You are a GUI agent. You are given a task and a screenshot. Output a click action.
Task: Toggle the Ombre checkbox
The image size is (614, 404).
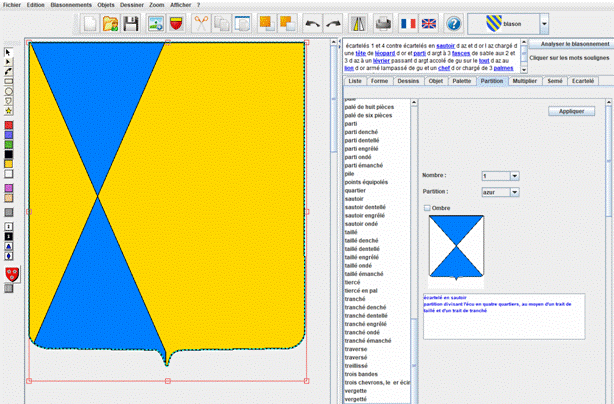point(428,207)
